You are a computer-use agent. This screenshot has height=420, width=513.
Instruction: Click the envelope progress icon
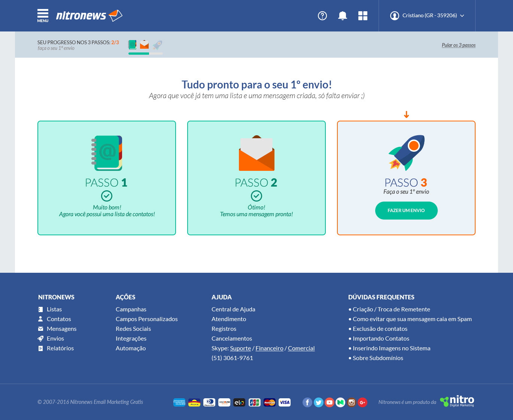(145, 45)
